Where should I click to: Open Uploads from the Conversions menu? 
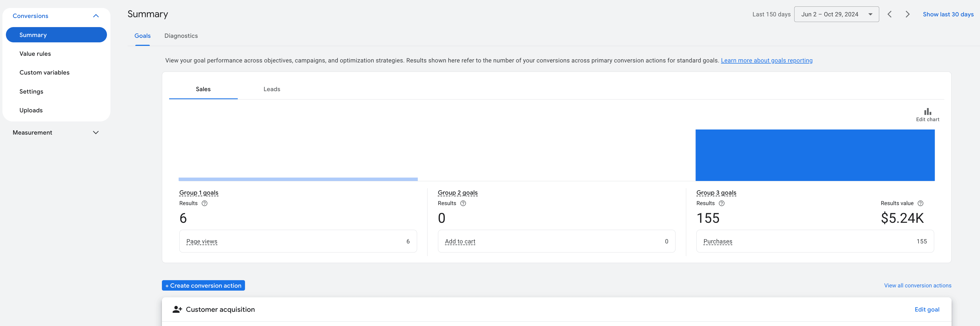31,110
